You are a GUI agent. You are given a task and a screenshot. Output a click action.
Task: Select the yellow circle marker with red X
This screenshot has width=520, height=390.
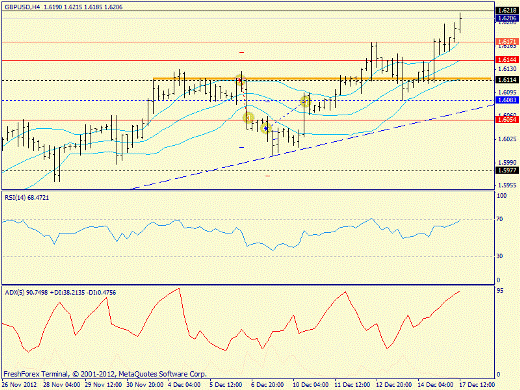pyautogui.click(x=240, y=80)
